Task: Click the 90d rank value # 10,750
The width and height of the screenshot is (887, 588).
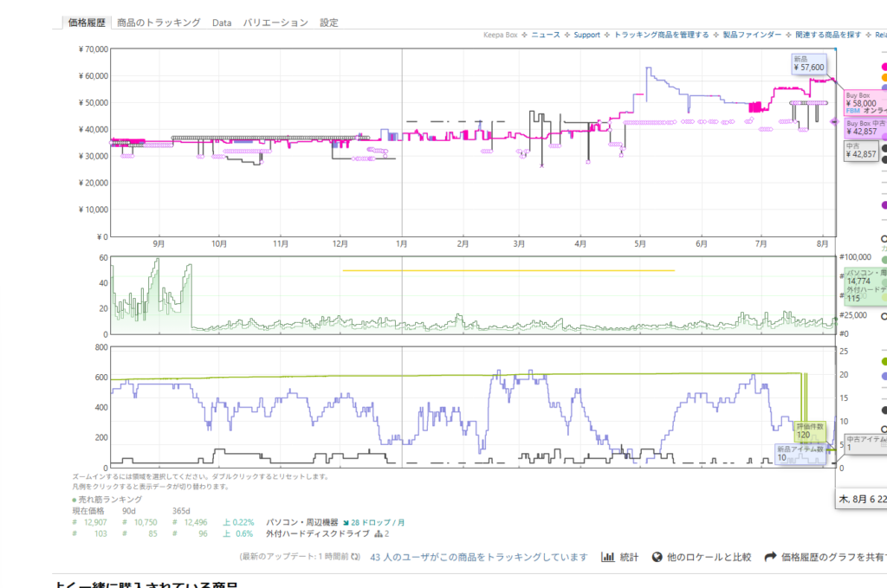Action: 139,522
